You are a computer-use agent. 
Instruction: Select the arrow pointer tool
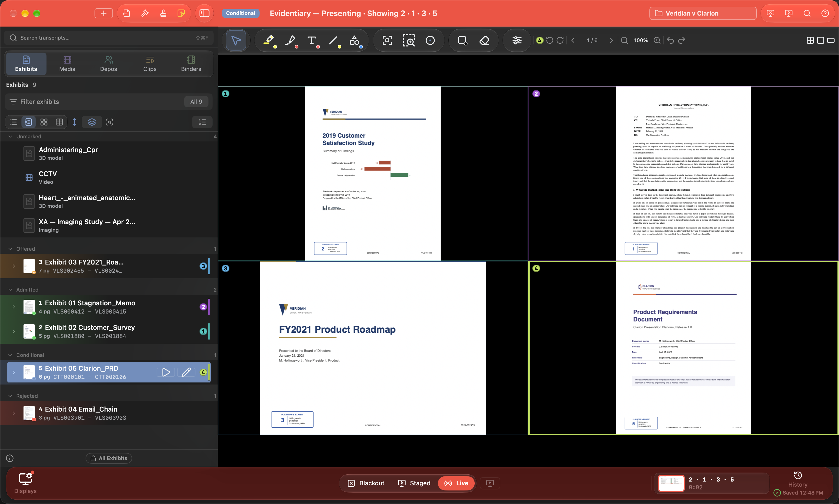(236, 40)
